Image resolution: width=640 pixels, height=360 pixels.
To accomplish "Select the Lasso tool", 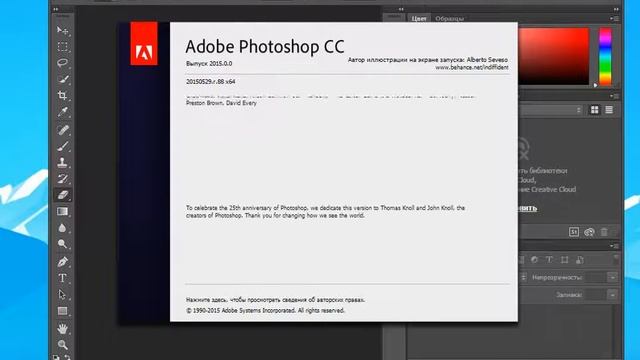I will [x=62, y=63].
